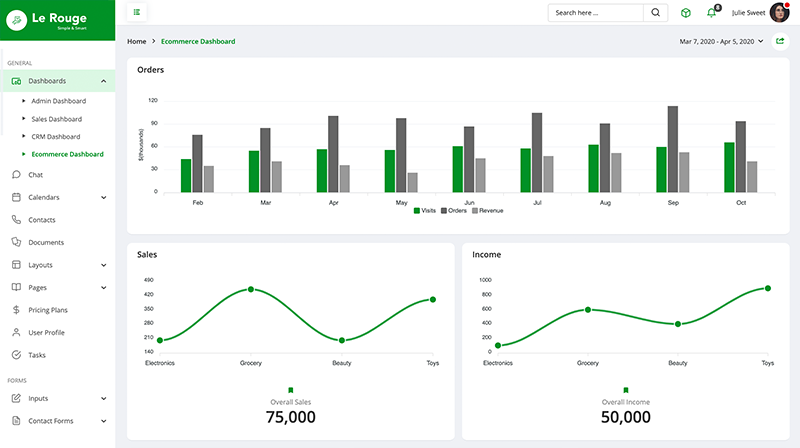Screen dimensions: 800x448
Task: Open the cube icon in header
Action: (686, 13)
